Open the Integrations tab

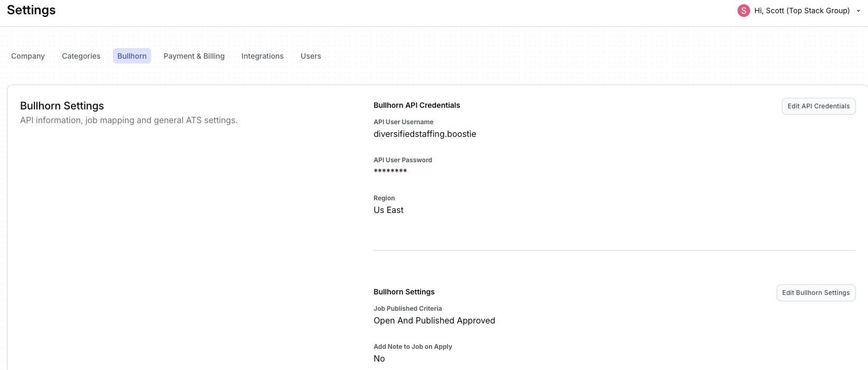click(x=263, y=56)
